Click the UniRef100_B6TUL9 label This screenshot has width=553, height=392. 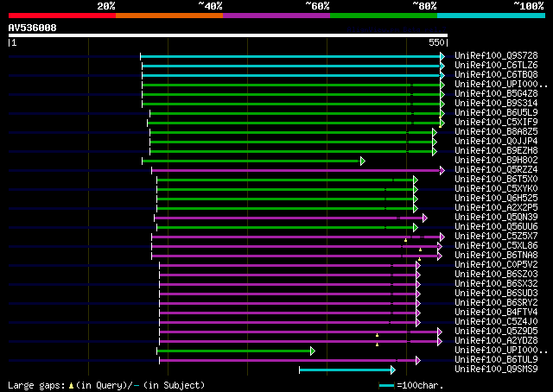pos(496,360)
